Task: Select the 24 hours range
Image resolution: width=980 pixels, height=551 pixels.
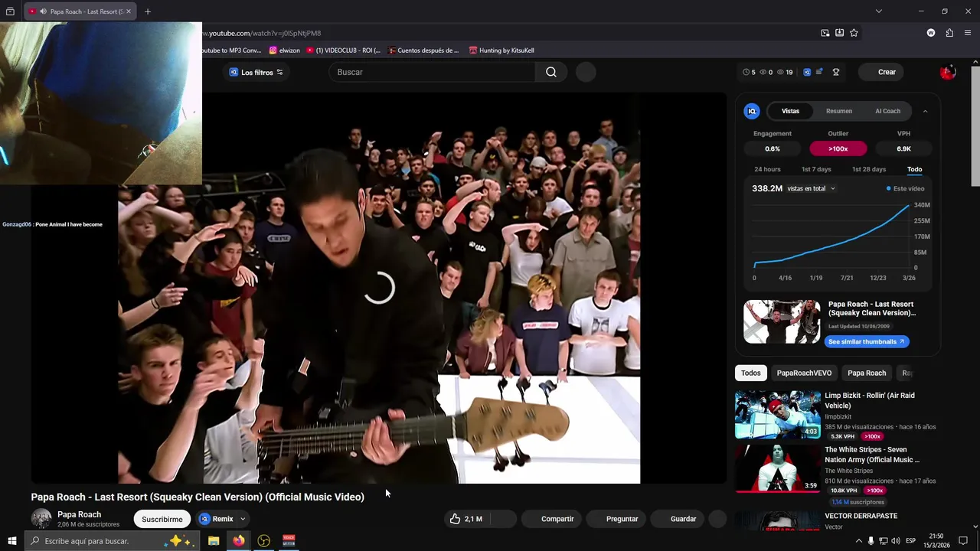Action: pos(767,169)
